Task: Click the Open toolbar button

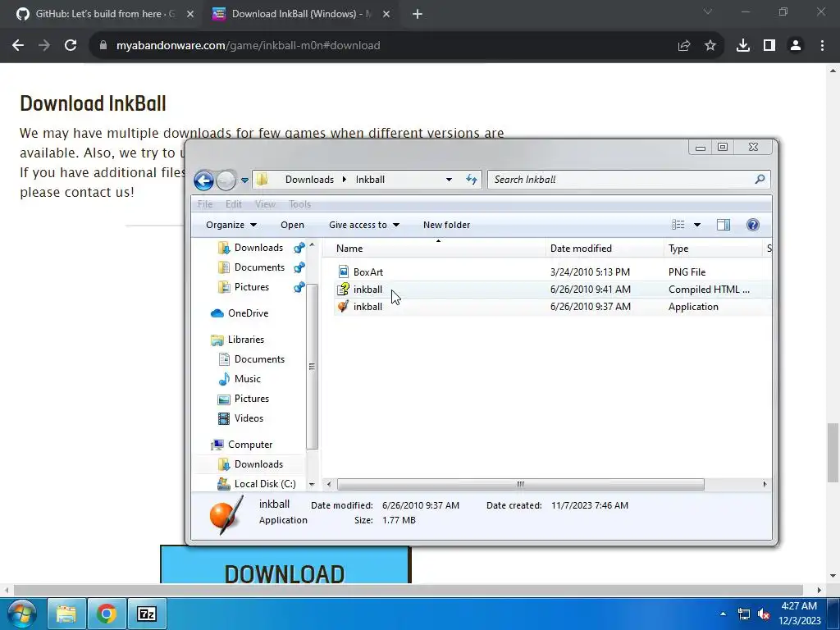Action: pos(293,225)
